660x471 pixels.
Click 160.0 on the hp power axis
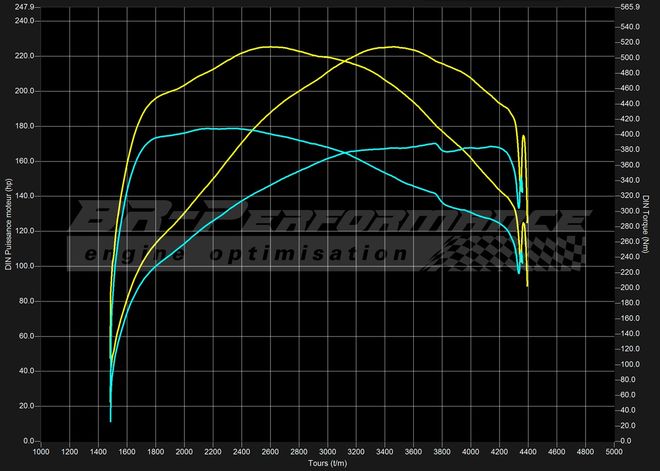pos(27,161)
